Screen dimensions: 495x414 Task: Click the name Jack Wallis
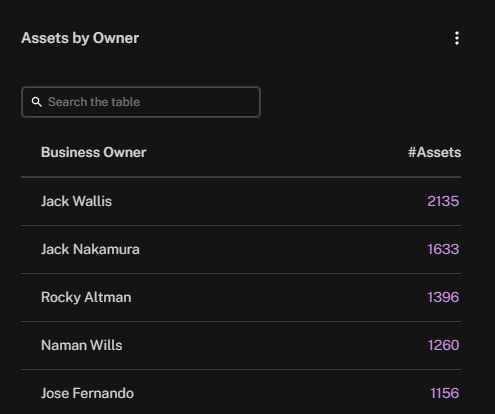[76, 201]
